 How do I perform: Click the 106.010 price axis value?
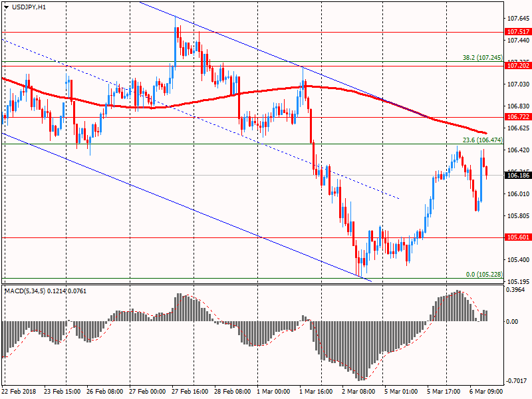coord(518,194)
